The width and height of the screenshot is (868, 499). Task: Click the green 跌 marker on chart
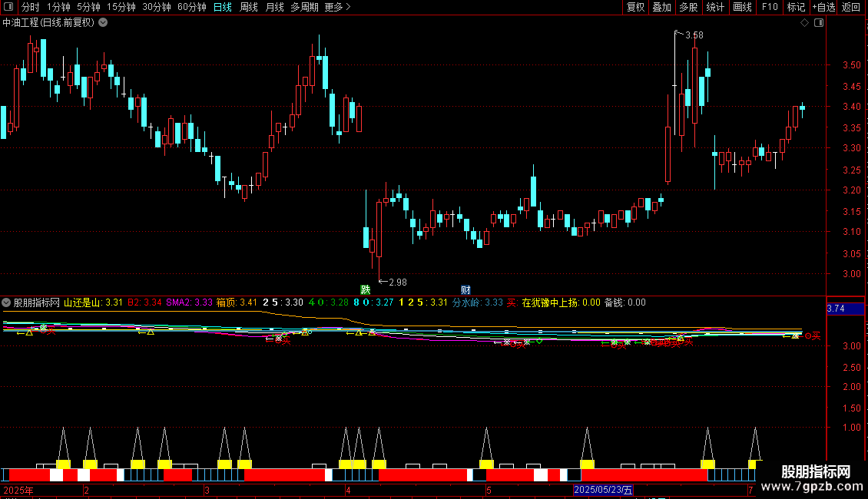tap(366, 290)
